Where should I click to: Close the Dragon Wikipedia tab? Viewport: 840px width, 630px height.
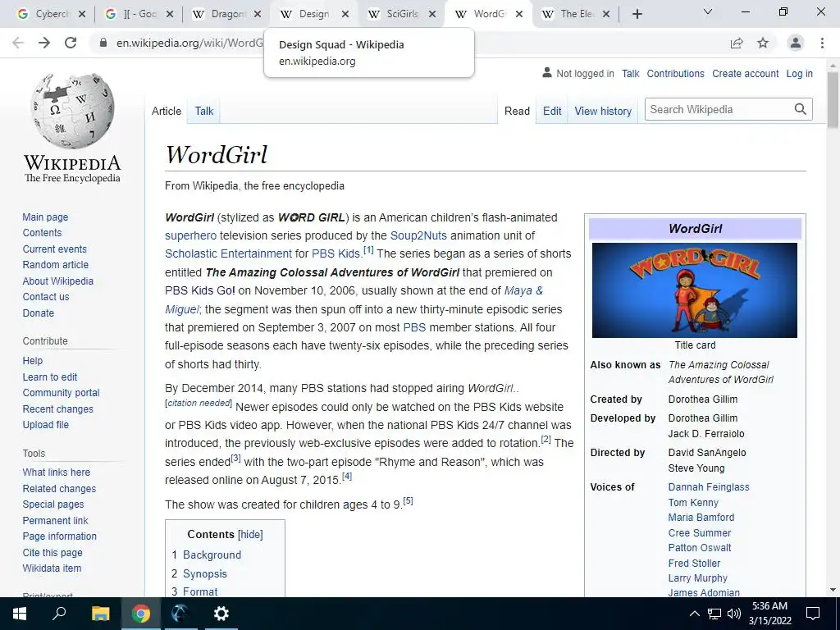258,15
